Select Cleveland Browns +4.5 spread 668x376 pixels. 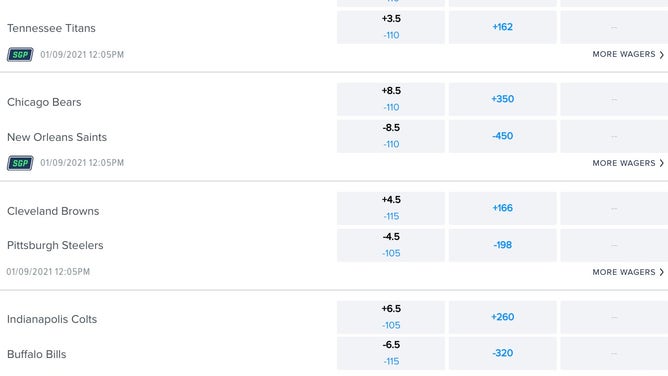click(391, 208)
